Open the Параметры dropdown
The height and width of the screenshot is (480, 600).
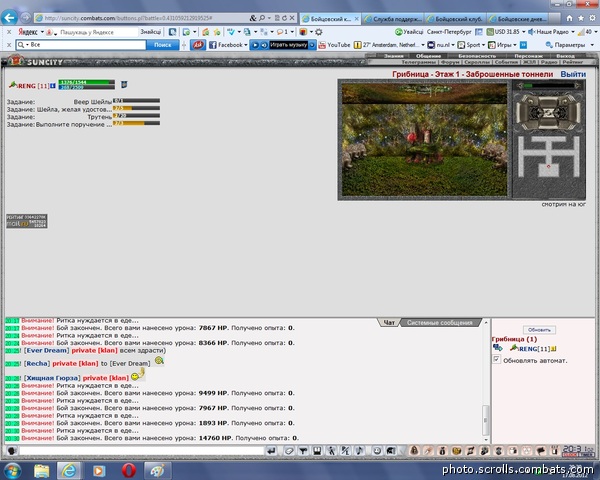(x=592, y=45)
